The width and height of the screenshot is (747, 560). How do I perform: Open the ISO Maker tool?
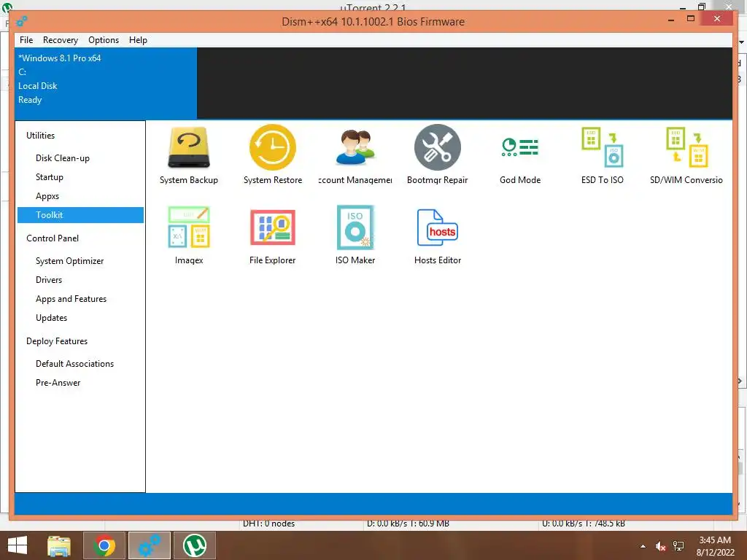(x=355, y=236)
